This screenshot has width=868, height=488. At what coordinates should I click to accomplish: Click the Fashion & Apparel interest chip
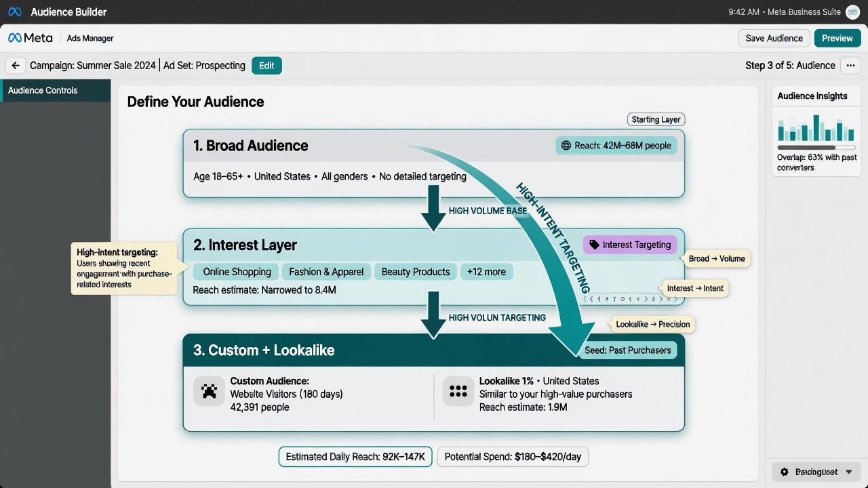[x=326, y=272]
